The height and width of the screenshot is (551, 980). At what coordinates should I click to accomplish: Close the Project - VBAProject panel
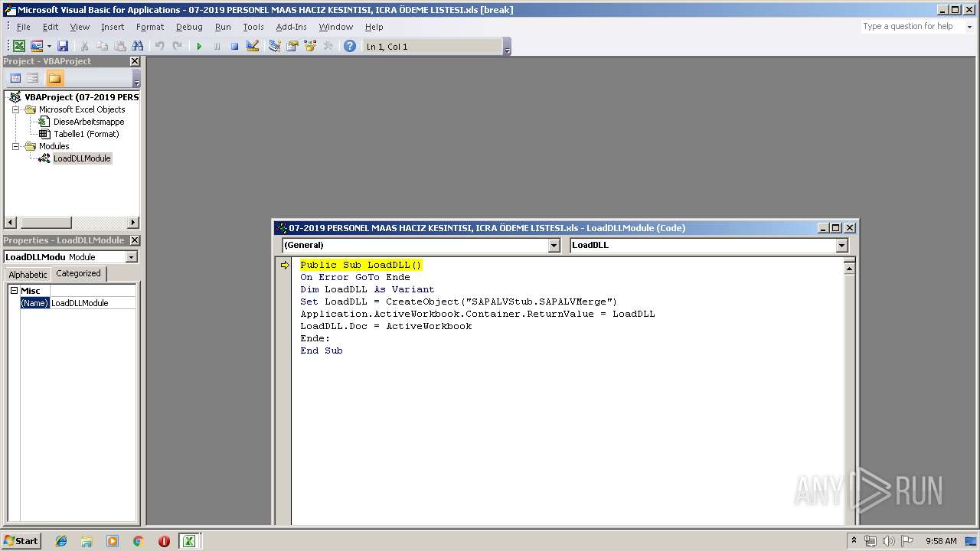pyautogui.click(x=135, y=61)
